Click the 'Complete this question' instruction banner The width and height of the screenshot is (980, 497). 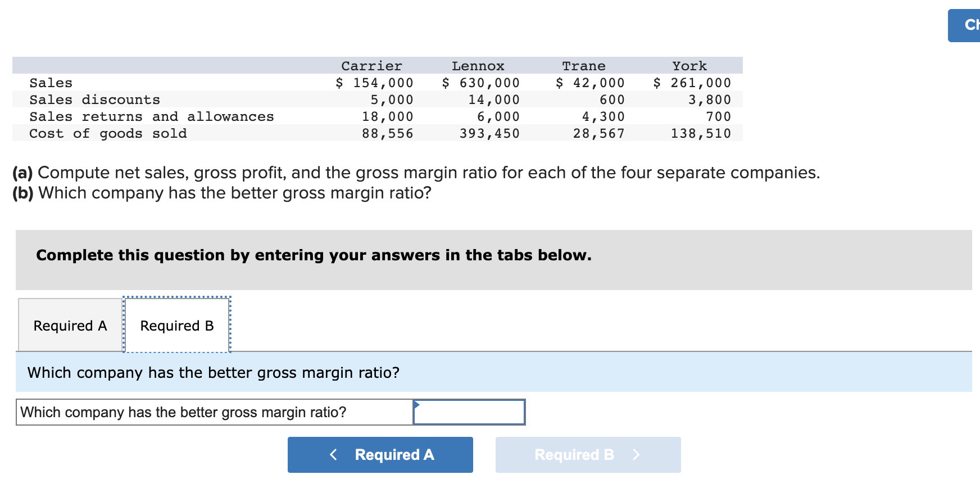click(494, 260)
